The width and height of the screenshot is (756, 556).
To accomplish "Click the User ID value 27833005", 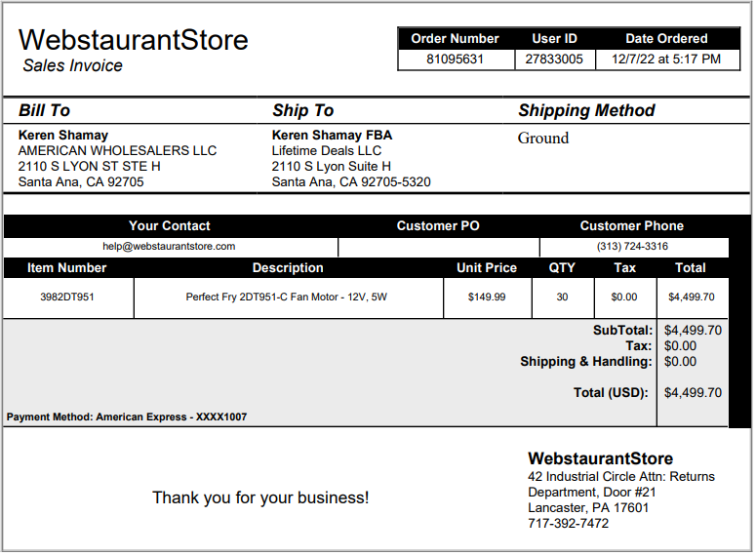I will pyautogui.click(x=555, y=60).
